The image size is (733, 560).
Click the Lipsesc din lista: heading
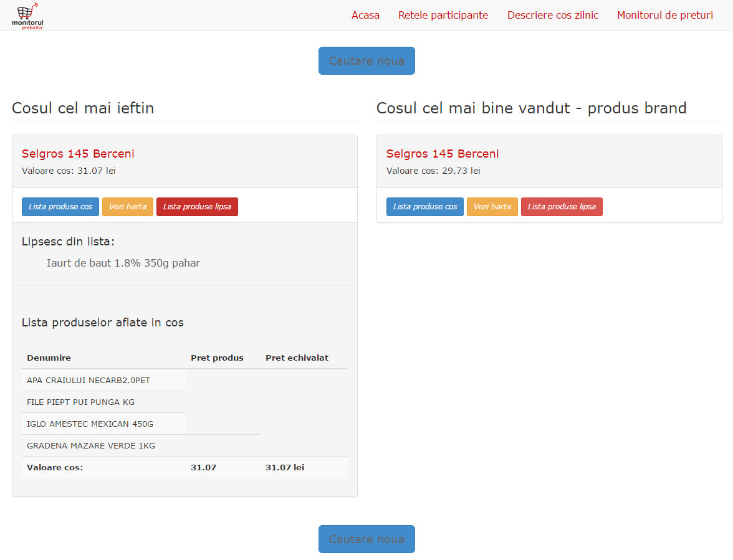[69, 242]
